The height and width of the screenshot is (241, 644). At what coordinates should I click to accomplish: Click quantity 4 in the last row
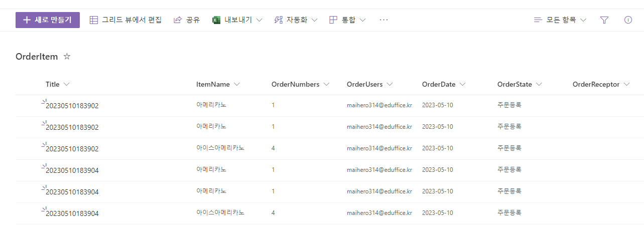[273, 213]
